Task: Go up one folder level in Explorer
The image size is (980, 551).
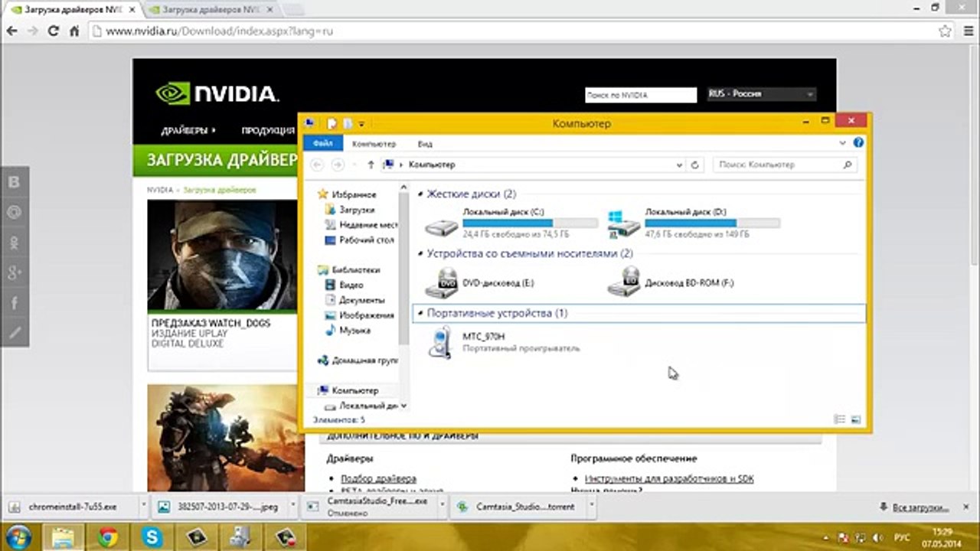Action: point(371,165)
